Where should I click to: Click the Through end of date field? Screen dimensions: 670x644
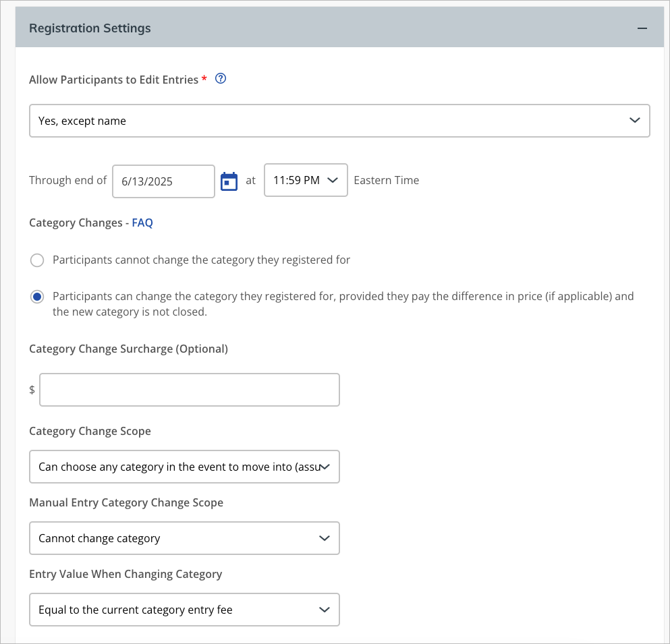tap(163, 181)
